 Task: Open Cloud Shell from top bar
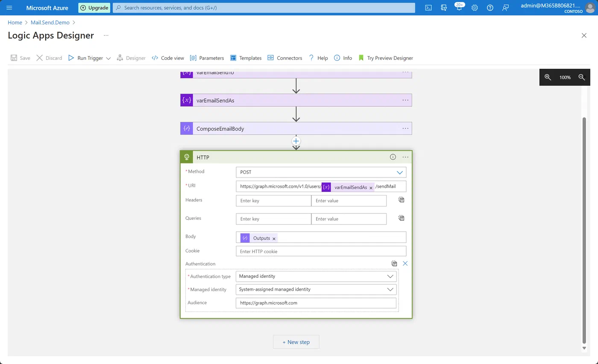[x=428, y=8]
